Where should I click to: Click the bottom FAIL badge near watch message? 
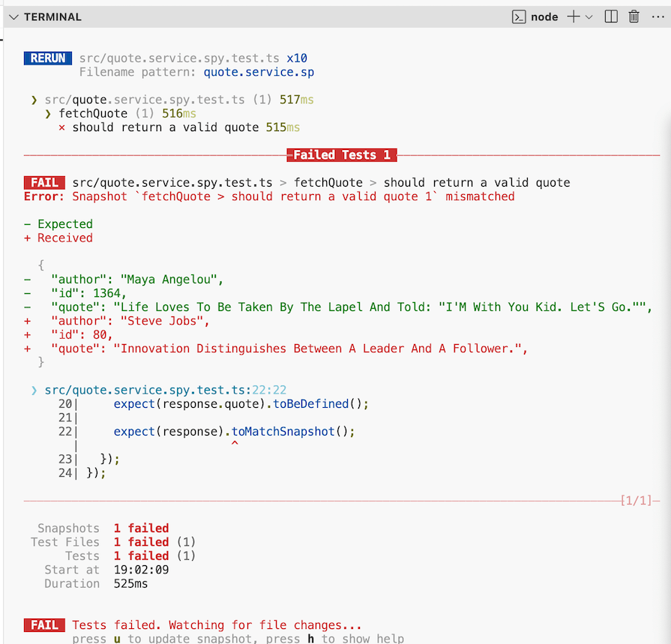pos(43,625)
